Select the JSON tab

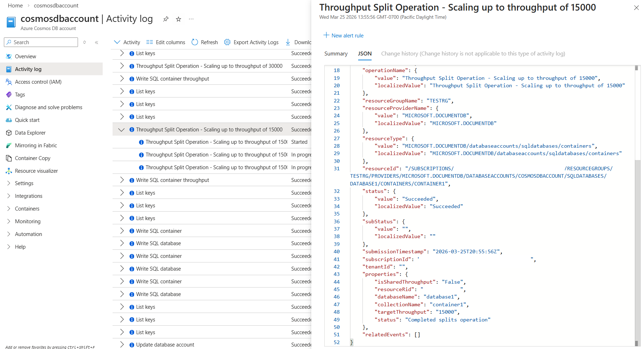365,54
